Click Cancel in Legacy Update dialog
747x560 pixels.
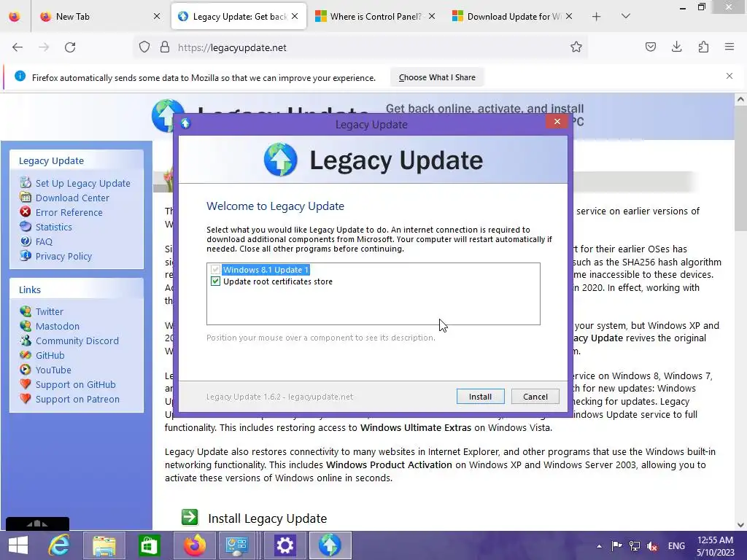click(535, 397)
